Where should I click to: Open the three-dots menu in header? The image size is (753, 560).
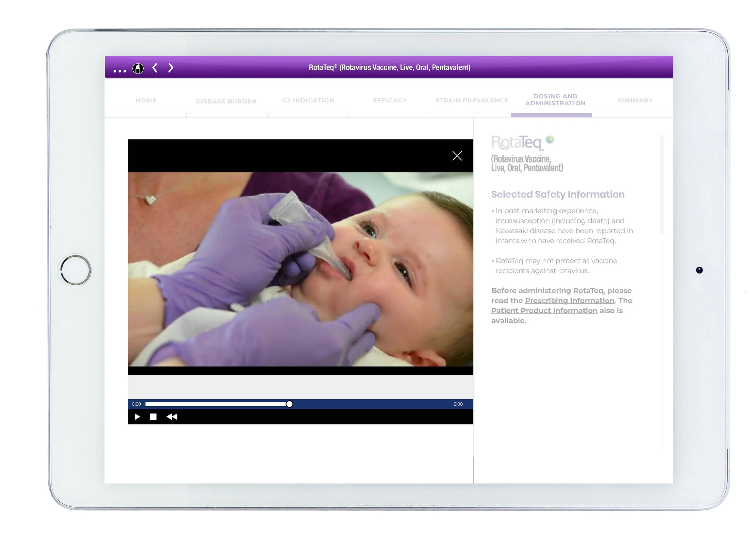(120, 71)
